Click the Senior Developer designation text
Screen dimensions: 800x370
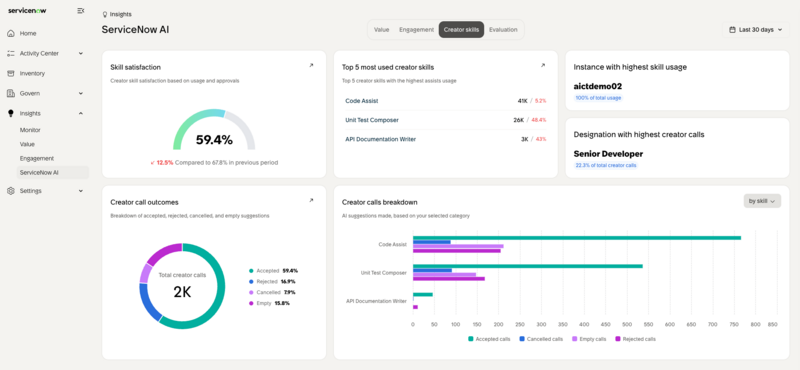tap(608, 154)
